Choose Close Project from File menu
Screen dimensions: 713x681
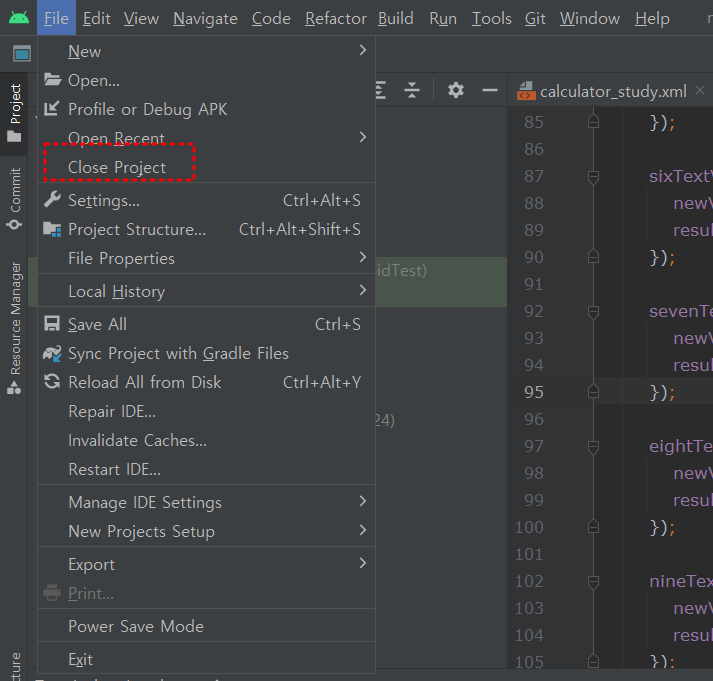[206, 167]
